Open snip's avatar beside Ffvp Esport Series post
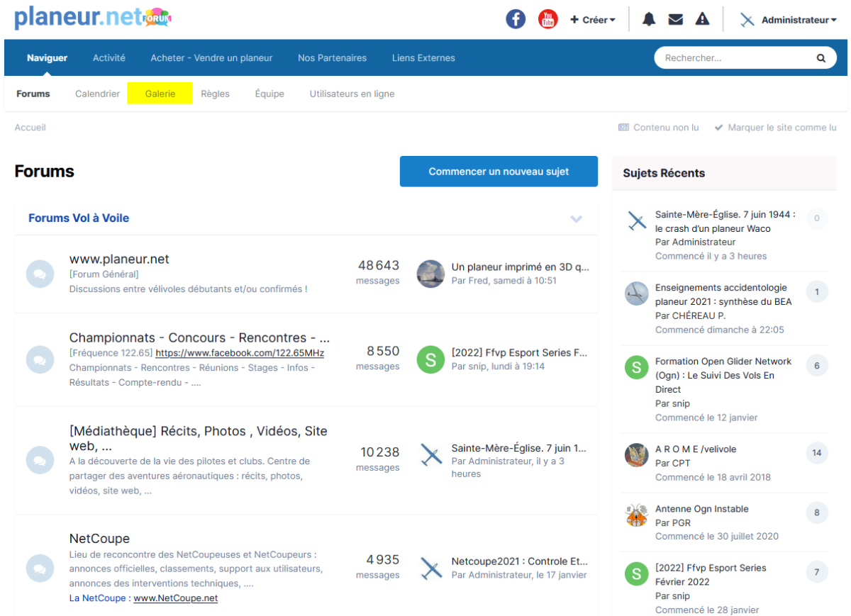Viewport: 851px width, 616px height. 430,359
